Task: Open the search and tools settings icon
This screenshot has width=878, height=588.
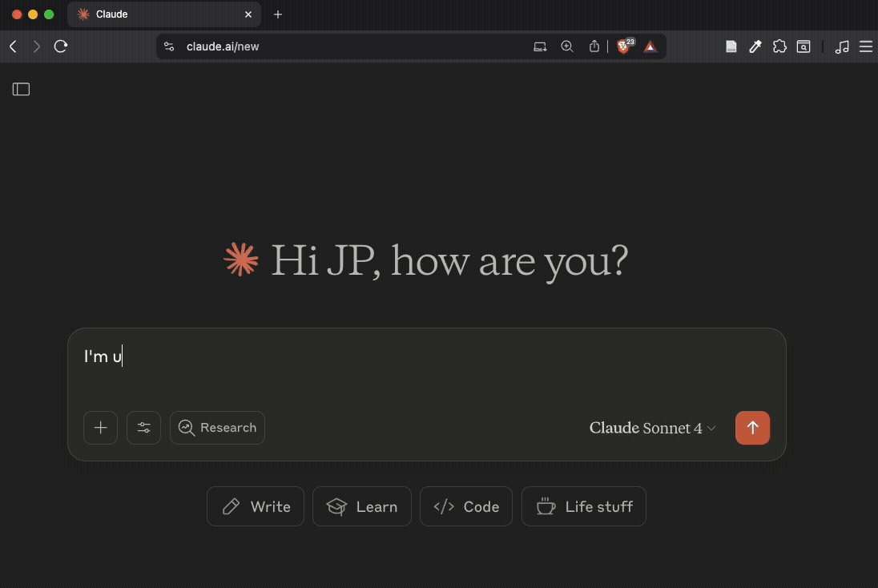Action: [x=144, y=428]
